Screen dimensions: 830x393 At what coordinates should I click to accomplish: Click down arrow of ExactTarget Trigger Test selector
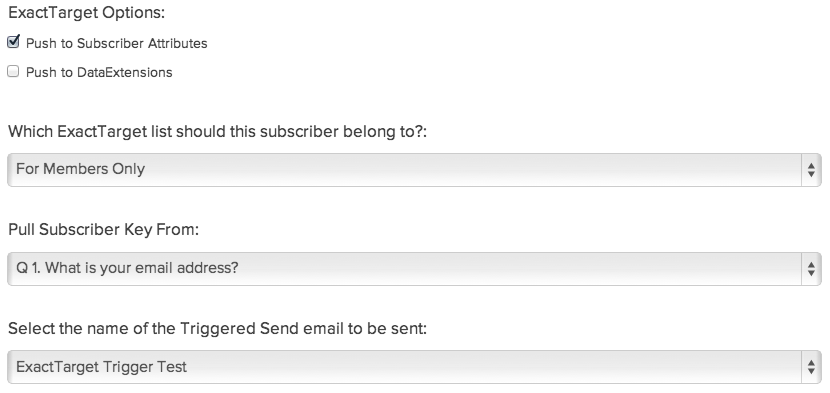[x=811, y=372]
